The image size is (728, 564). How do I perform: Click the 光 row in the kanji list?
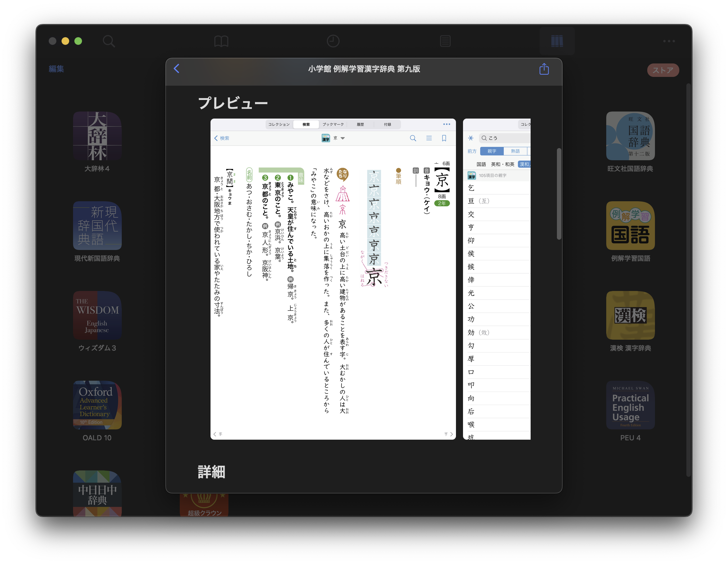coord(497,293)
